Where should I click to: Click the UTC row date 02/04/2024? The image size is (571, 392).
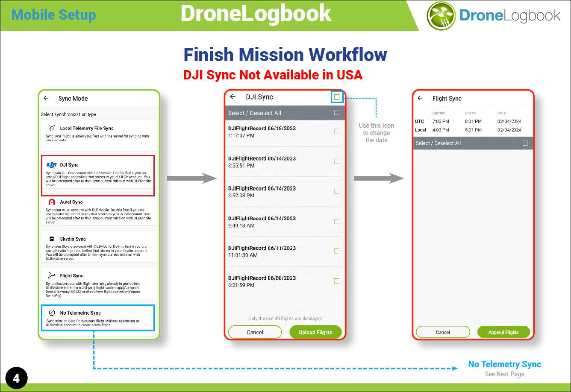(x=509, y=122)
